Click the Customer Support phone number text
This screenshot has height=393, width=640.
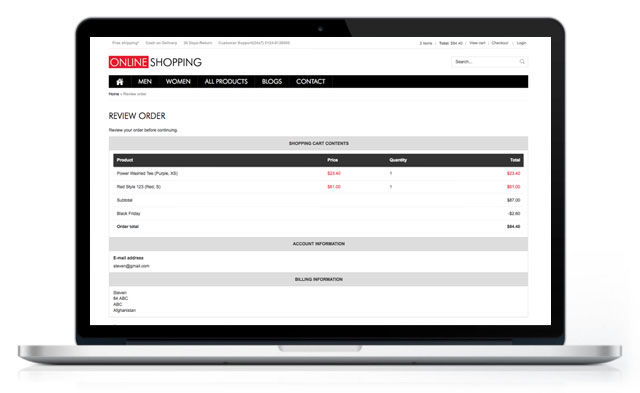(x=254, y=43)
